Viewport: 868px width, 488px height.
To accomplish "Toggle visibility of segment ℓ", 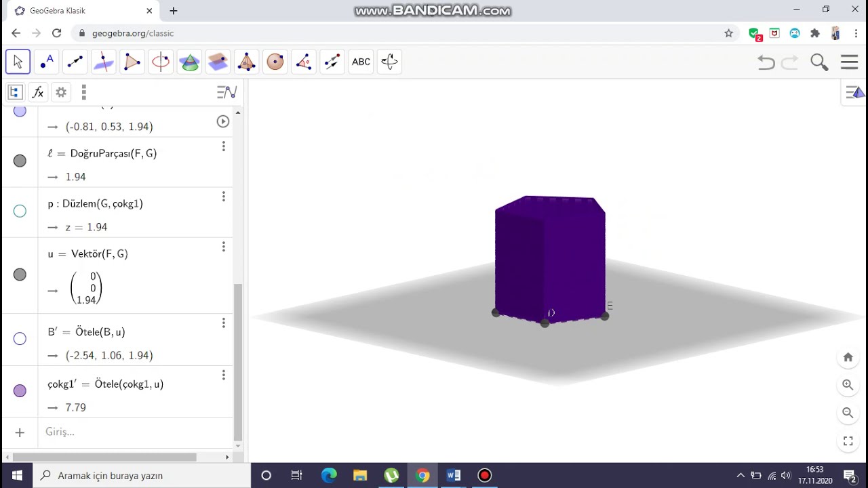I will click(x=20, y=161).
